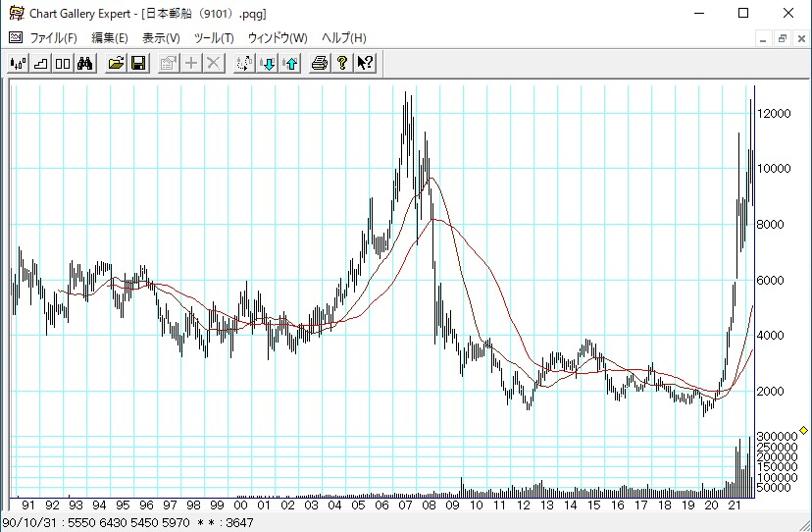Open the 表示(V) menu

tap(161, 38)
